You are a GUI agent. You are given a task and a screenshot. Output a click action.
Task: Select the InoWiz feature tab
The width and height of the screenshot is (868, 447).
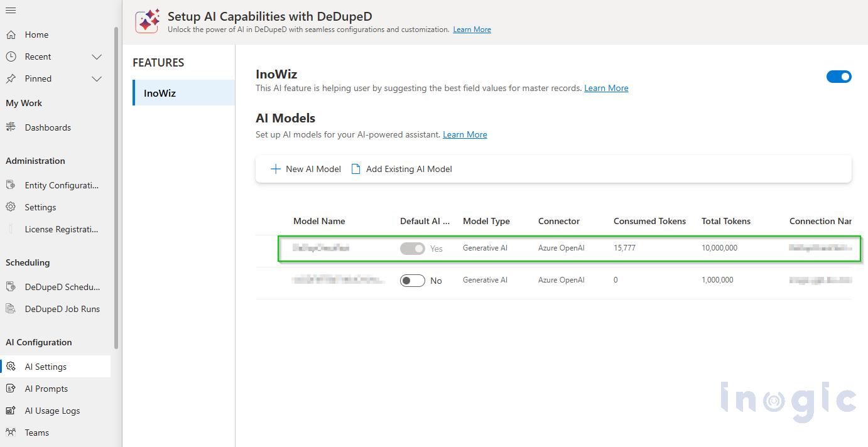[183, 93]
